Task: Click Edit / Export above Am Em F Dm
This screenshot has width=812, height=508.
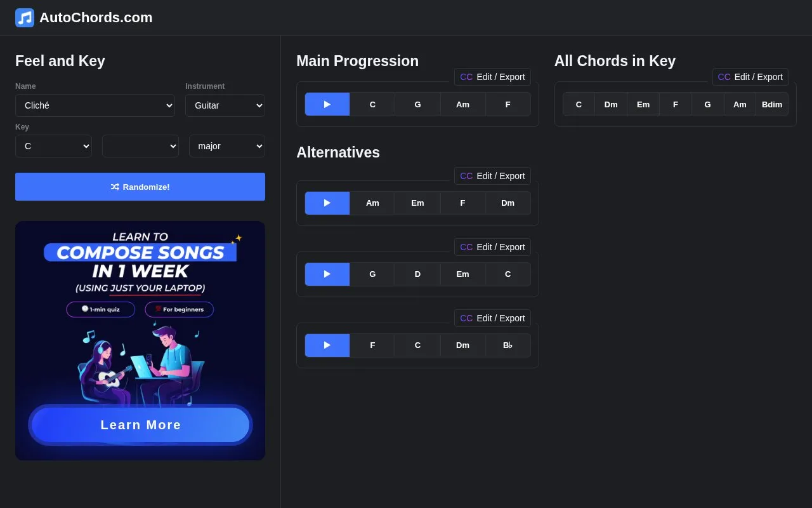Action: tap(492, 176)
